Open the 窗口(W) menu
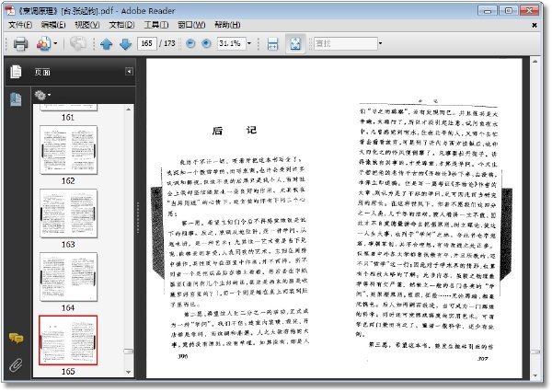This screenshot has width=552, height=392. [191, 25]
